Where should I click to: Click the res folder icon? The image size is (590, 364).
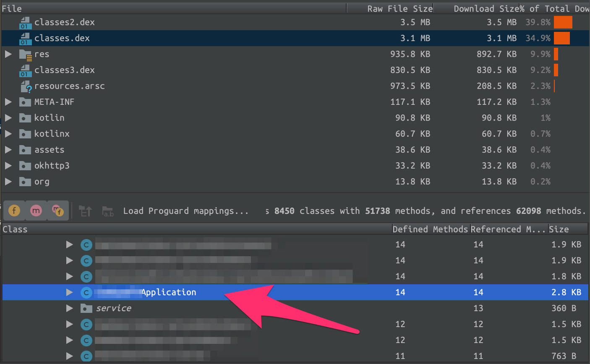coord(26,55)
